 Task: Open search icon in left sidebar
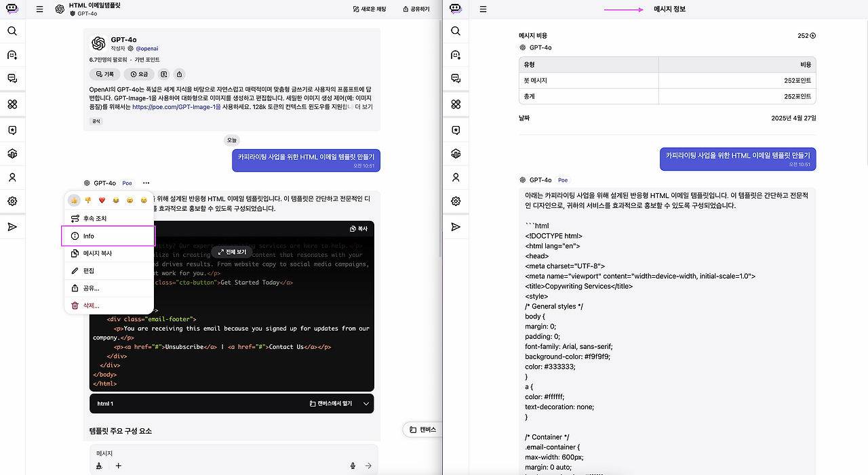[12, 30]
